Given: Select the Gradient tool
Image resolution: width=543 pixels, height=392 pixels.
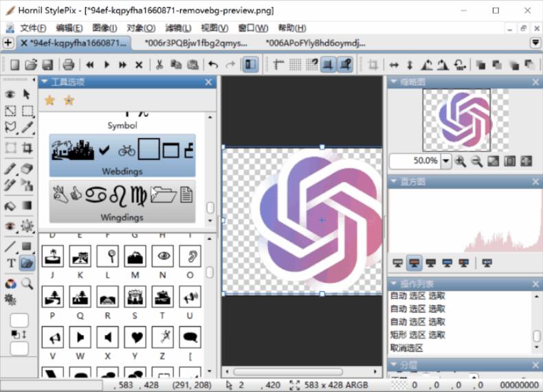Looking at the screenshot, I should click(27, 205).
